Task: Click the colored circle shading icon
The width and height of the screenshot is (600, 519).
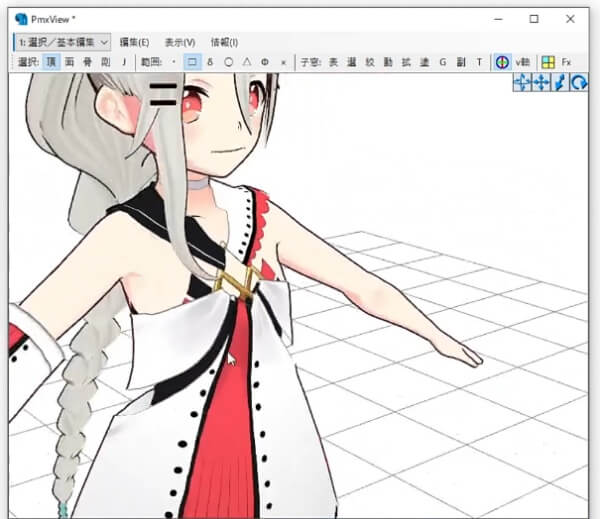Action: pyautogui.click(x=503, y=62)
